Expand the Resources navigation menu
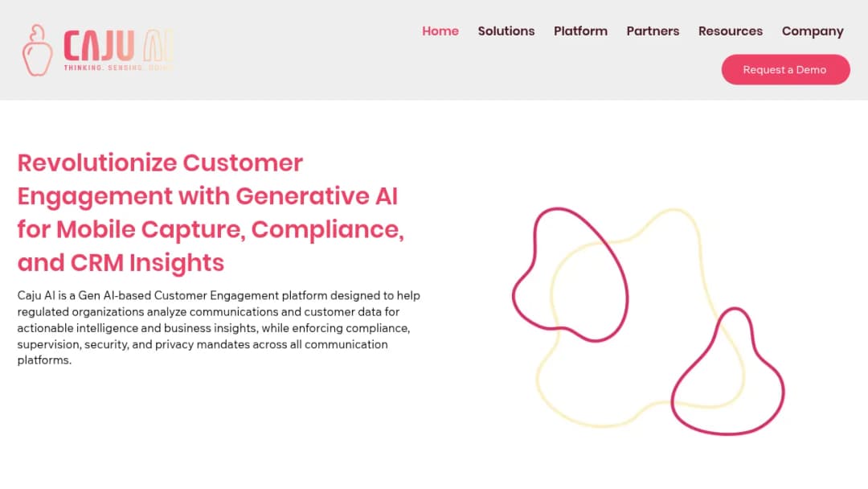The height and width of the screenshot is (489, 868). [730, 31]
